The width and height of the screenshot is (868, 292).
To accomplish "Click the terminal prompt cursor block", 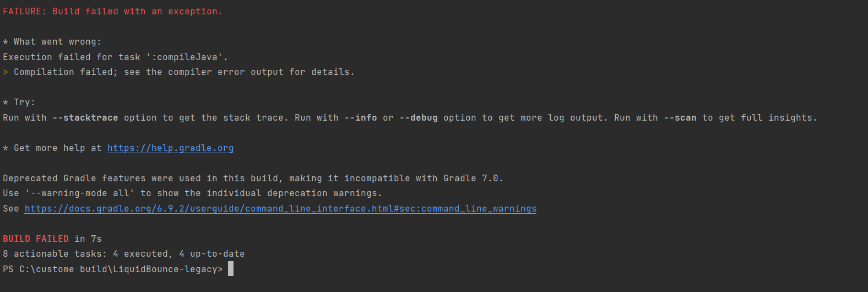I will click(x=231, y=269).
